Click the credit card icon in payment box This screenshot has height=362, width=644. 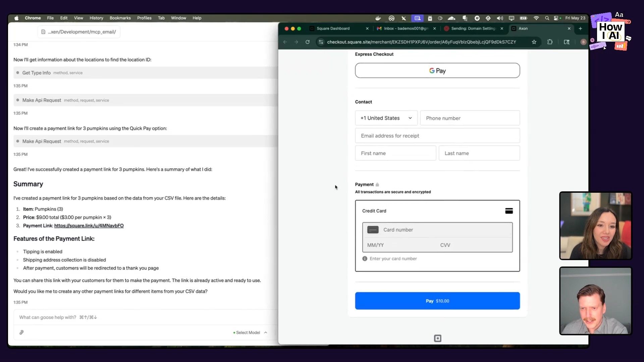tap(509, 211)
